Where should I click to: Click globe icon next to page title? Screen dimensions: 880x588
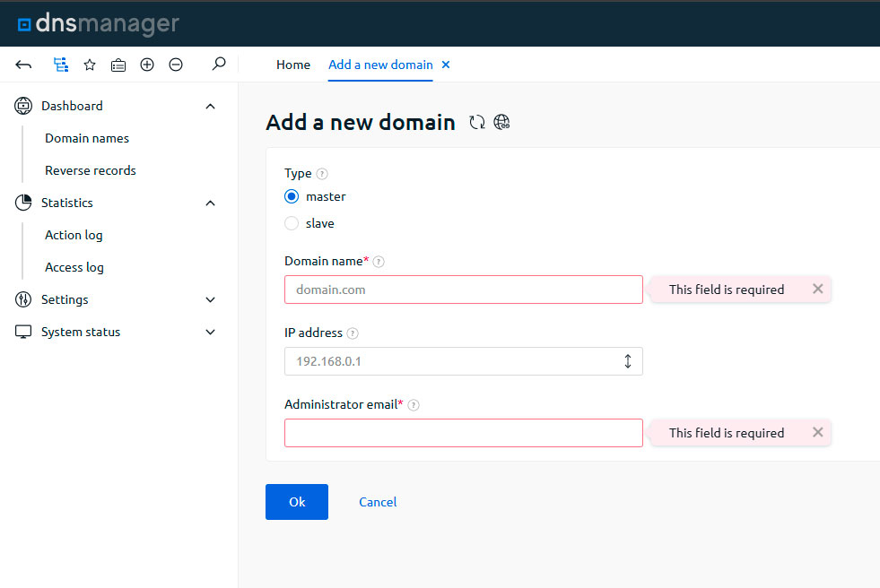click(502, 123)
